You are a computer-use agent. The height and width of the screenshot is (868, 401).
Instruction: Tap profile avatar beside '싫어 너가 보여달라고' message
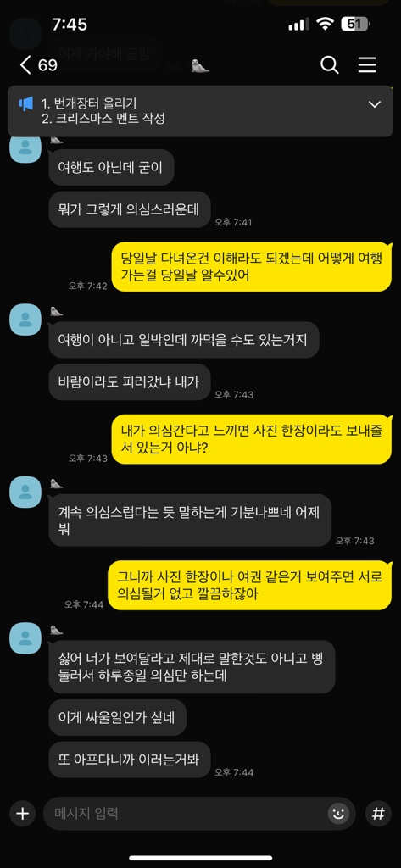coord(25,638)
